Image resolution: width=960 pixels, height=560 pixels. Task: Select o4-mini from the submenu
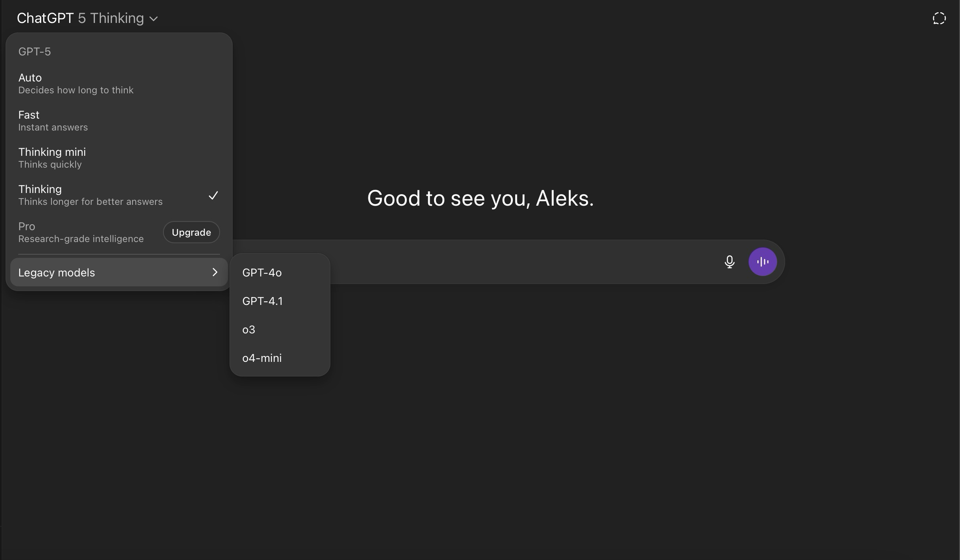pos(262,358)
